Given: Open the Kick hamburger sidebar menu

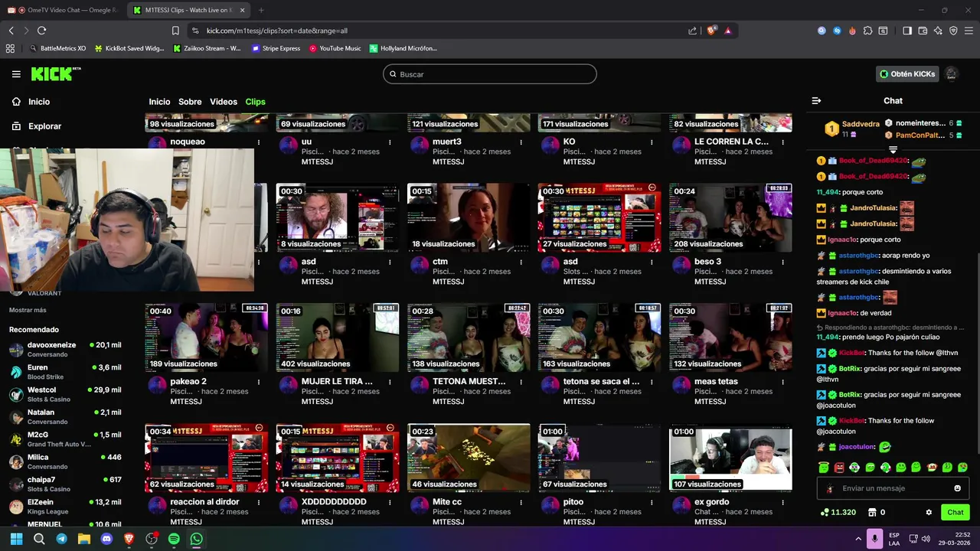Looking at the screenshot, I should [x=16, y=74].
